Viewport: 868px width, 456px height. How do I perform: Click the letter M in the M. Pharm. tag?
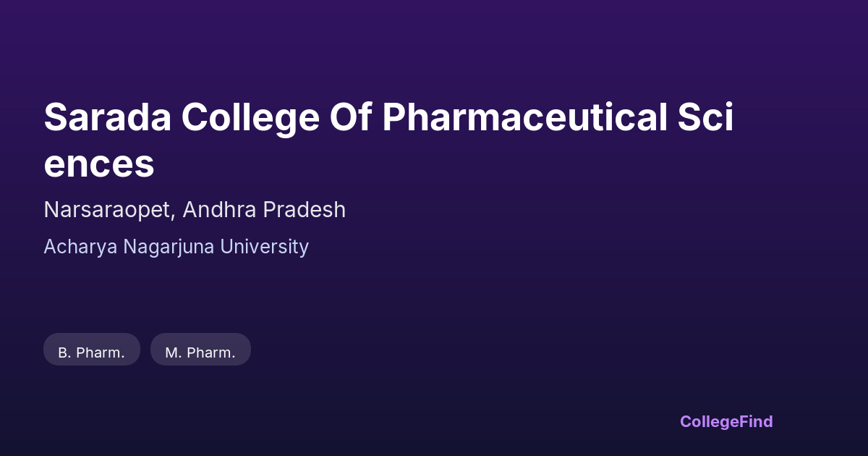click(x=171, y=352)
